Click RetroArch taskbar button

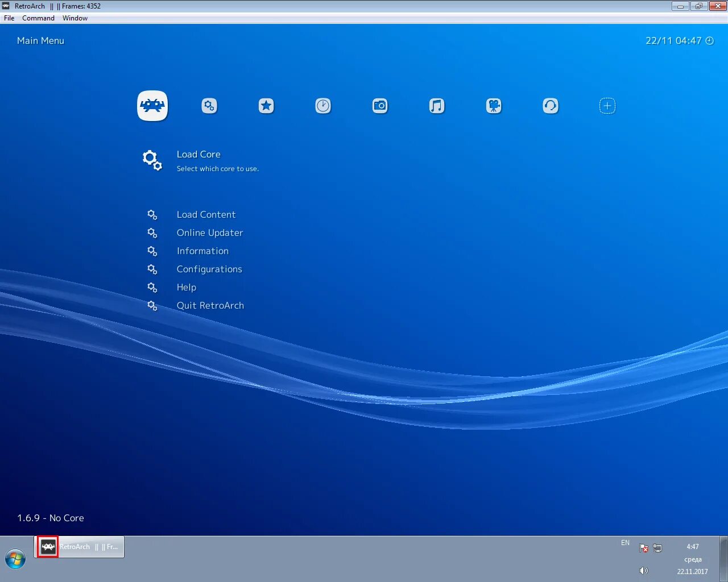tap(80, 547)
